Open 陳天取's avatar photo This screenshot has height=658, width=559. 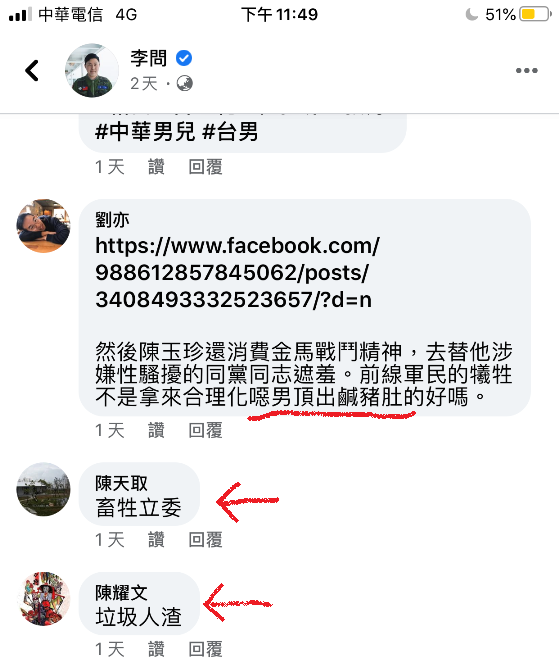[43, 489]
